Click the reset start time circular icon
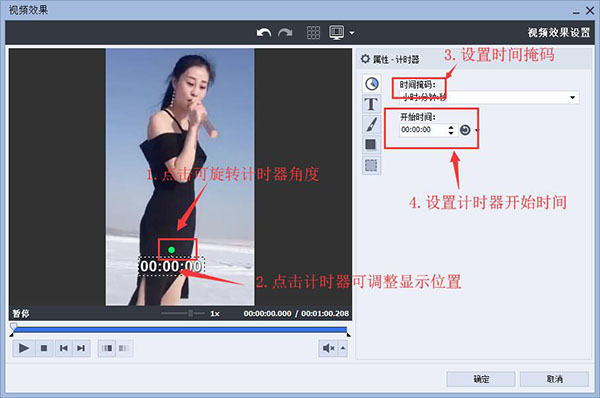The width and height of the screenshot is (600, 398). 465,130
